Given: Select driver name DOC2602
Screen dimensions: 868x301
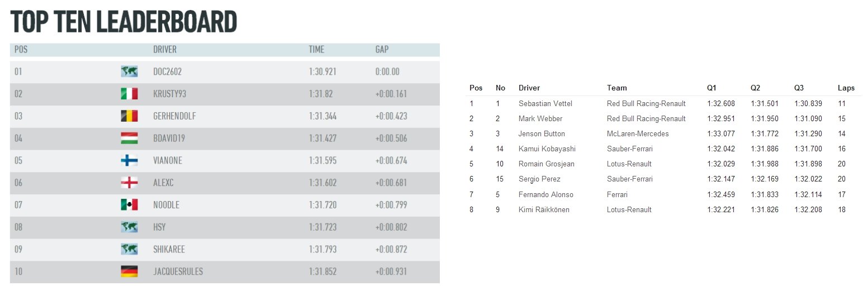Looking at the screenshot, I should click(167, 72).
